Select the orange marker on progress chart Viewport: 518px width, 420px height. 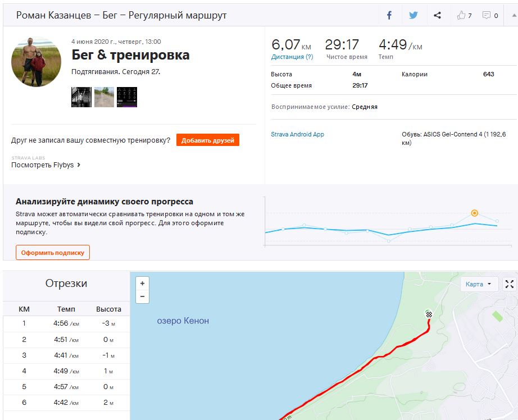coord(475,213)
